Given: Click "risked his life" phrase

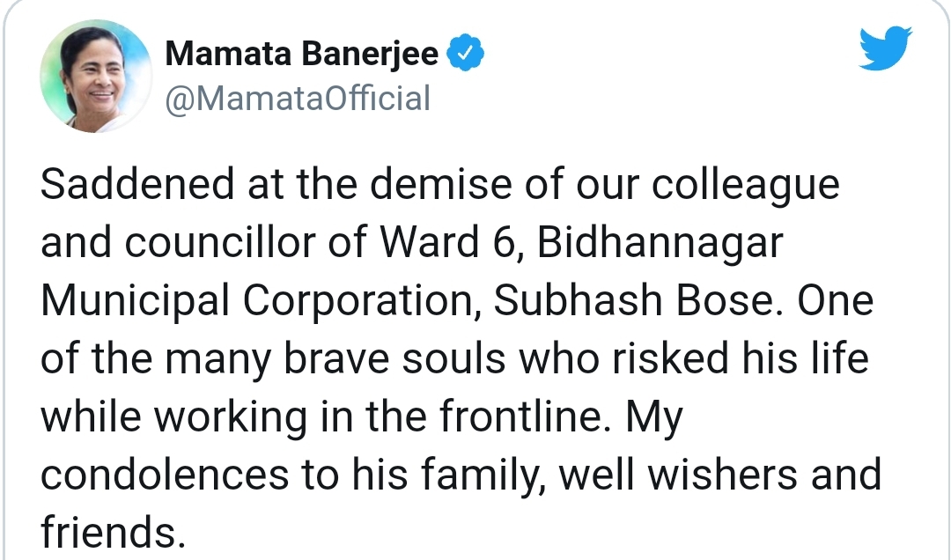Looking at the screenshot, I should (x=741, y=358).
